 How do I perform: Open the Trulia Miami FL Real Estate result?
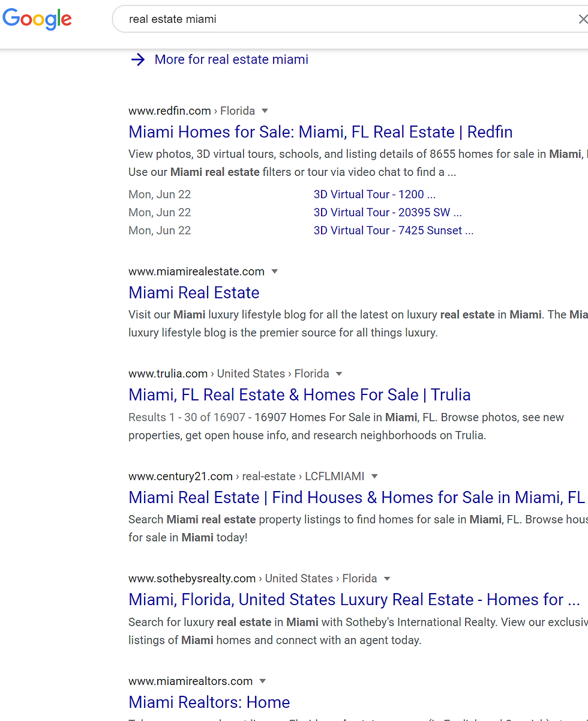pyautogui.click(x=299, y=394)
